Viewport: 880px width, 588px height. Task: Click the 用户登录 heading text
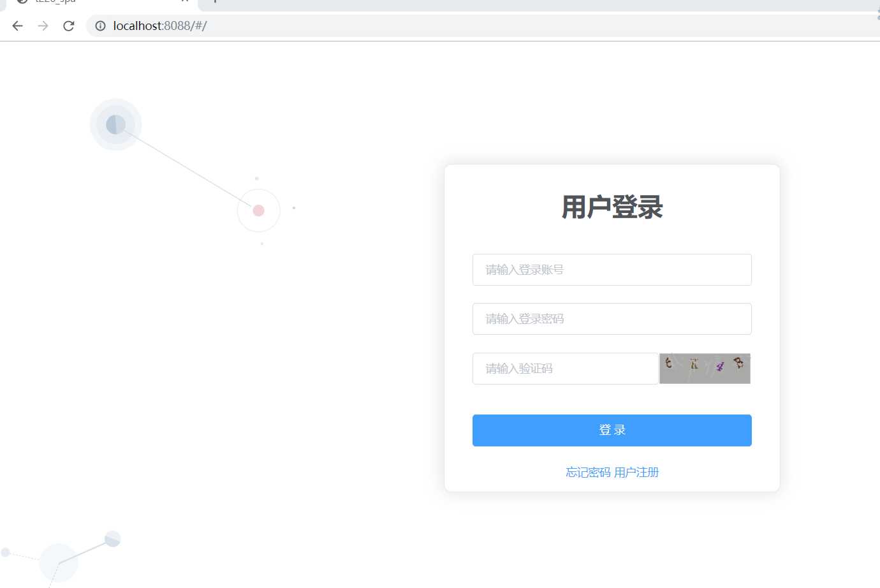click(612, 207)
